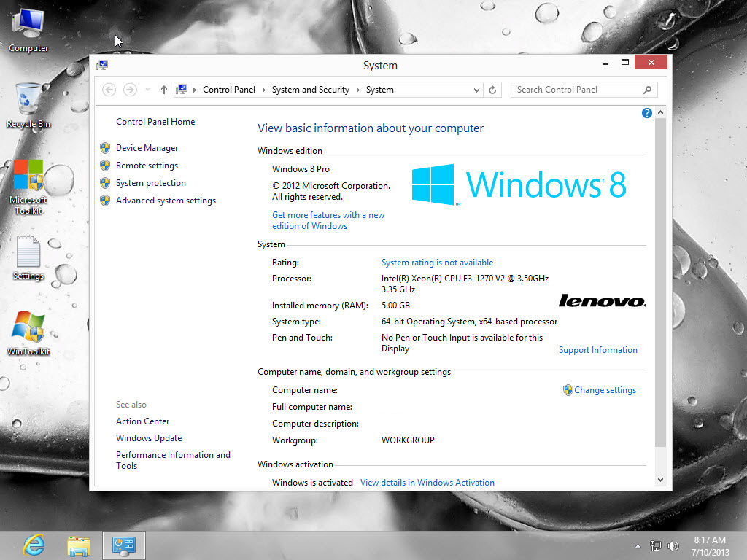Click shield icon beside Advanced system settings
The width and height of the screenshot is (747, 560).
105,201
